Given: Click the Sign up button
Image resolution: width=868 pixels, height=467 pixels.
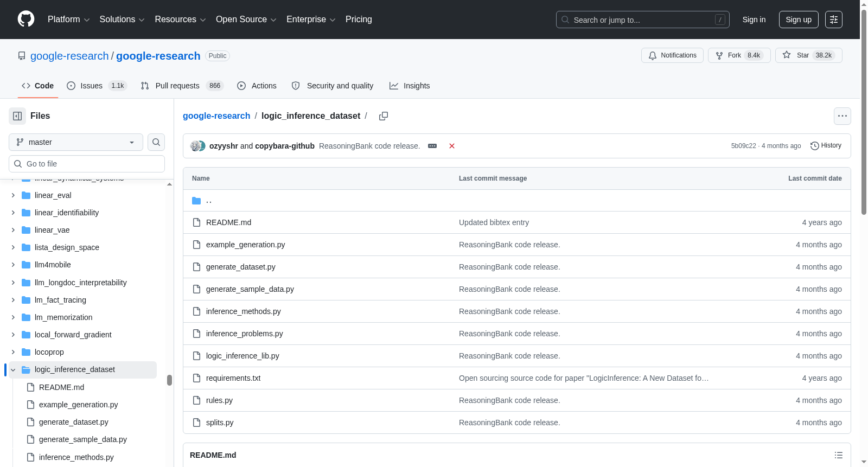Looking at the screenshot, I should tap(799, 20).
